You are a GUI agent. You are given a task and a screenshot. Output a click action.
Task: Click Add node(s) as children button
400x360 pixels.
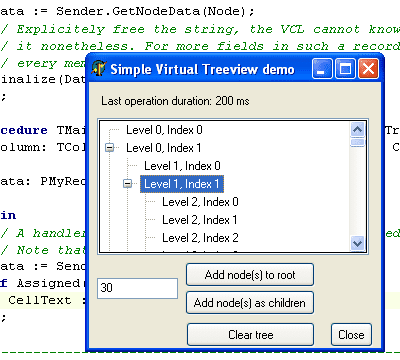pos(250,303)
